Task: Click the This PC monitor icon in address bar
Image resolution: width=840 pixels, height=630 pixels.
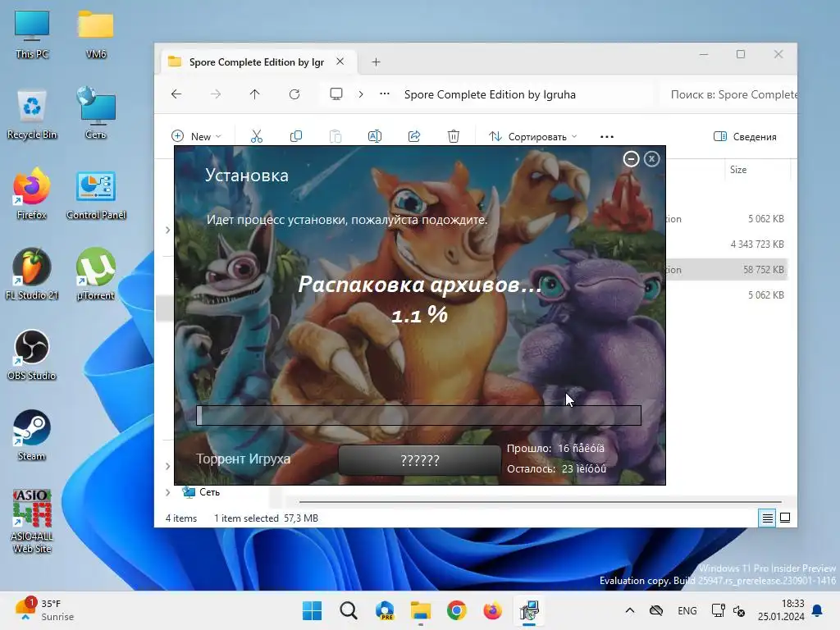Action: pyautogui.click(x=336, y=94)
